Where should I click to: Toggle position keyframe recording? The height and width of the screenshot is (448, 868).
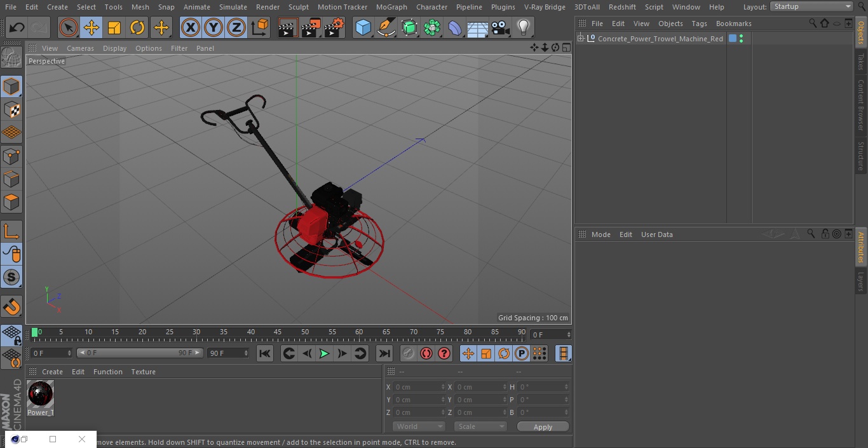coord(468,353)
